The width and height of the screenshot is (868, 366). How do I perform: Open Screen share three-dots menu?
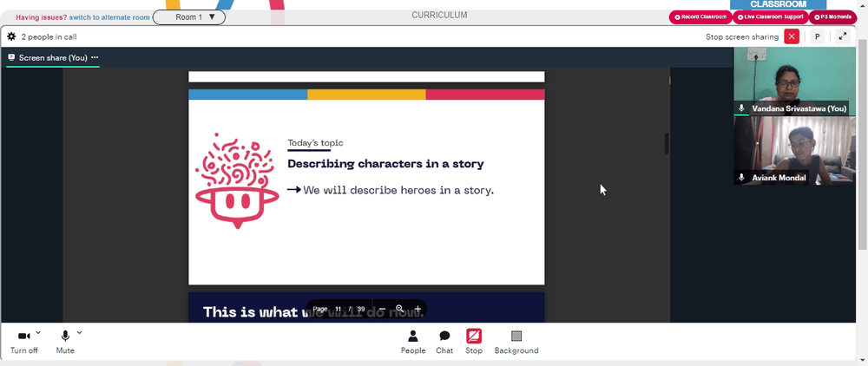click(95, 57)
